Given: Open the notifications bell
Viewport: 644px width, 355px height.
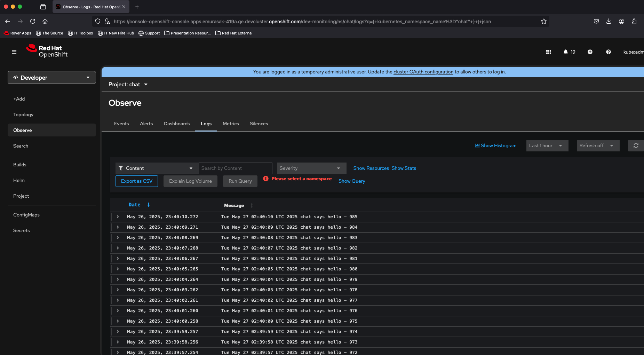Looking at the screenshot, I should [566, 52].
